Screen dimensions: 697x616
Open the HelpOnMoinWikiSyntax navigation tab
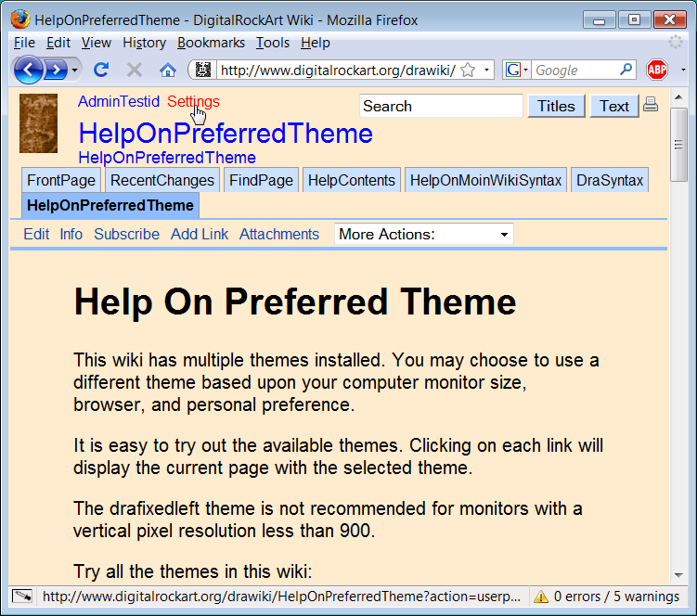486,181
